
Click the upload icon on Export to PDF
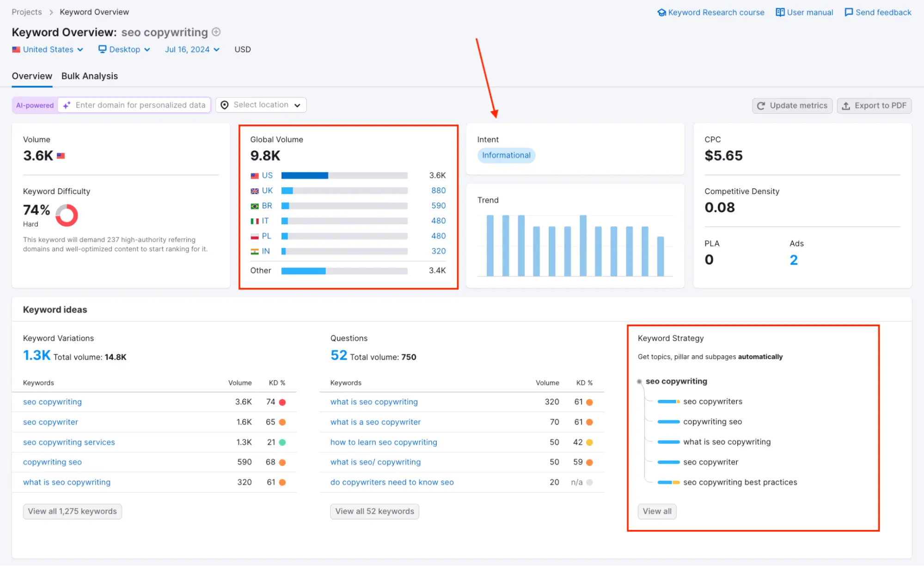coord(846,105)
